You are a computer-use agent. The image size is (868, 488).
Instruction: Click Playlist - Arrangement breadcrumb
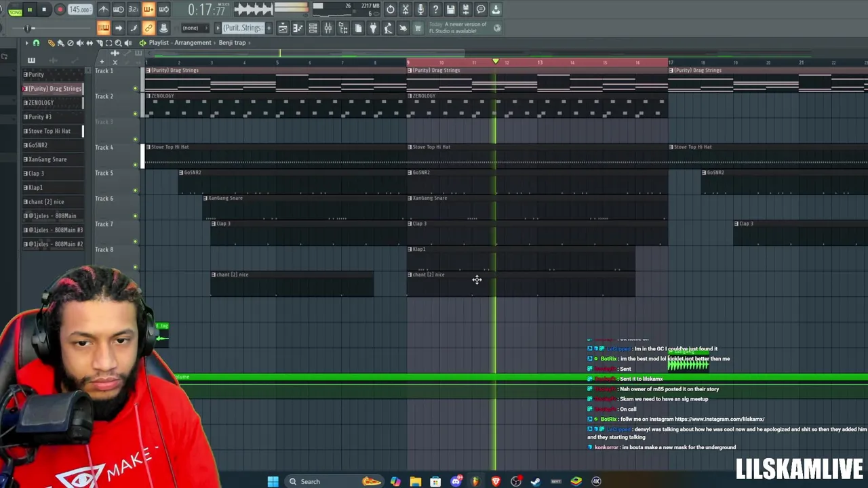tap(180, 43)
